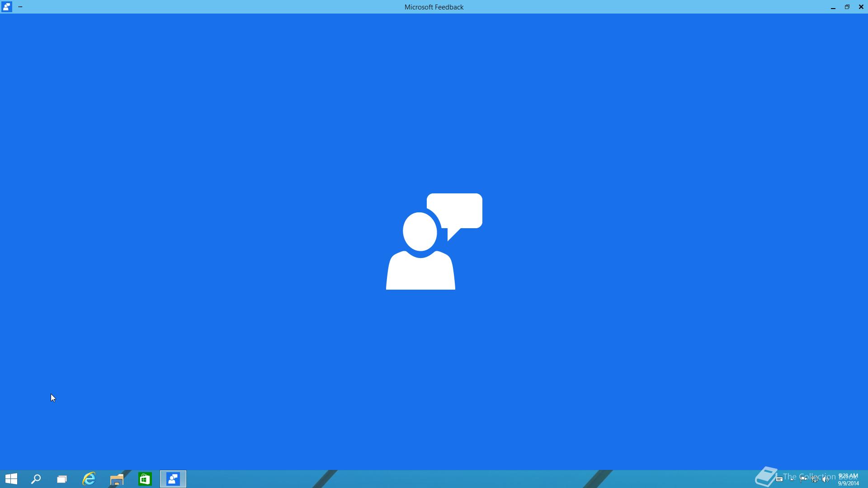
Task: Open Search from the taskbar magnifier
Action: tap(36, 479)
